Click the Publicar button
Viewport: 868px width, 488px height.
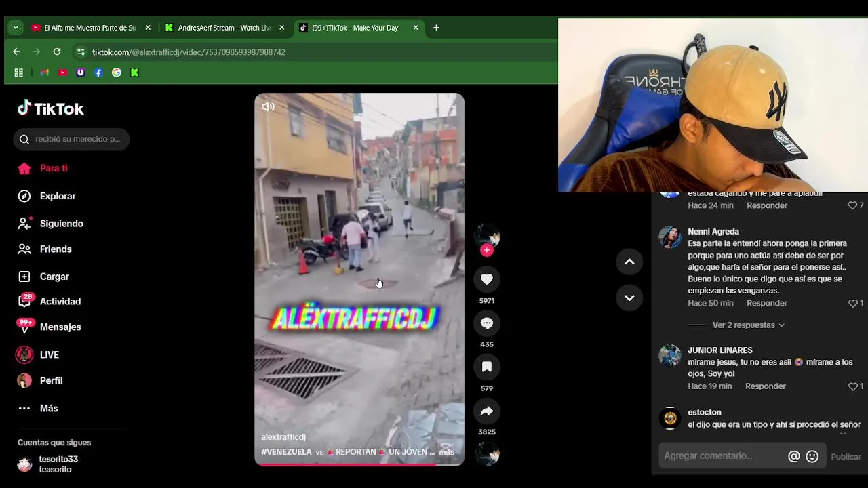(x=846, y=457)
